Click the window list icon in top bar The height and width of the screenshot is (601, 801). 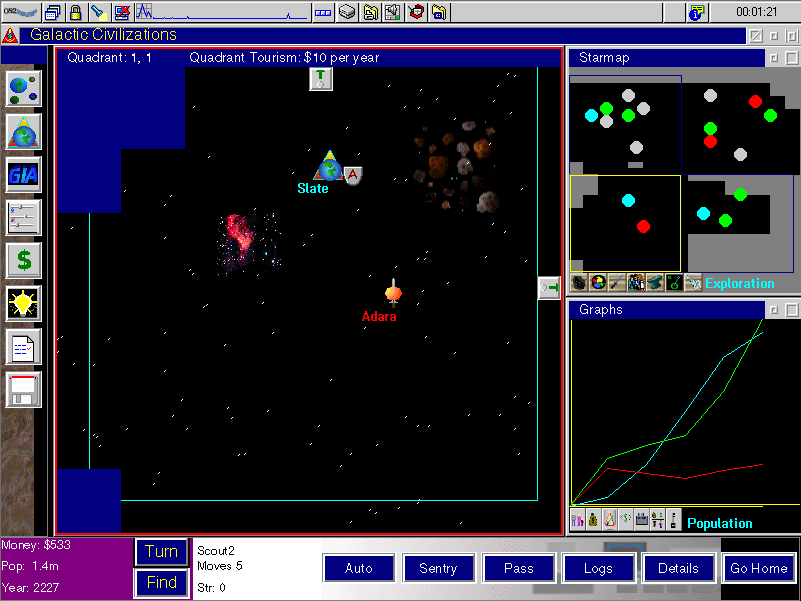pyautogui.click(x=53, y=12)
